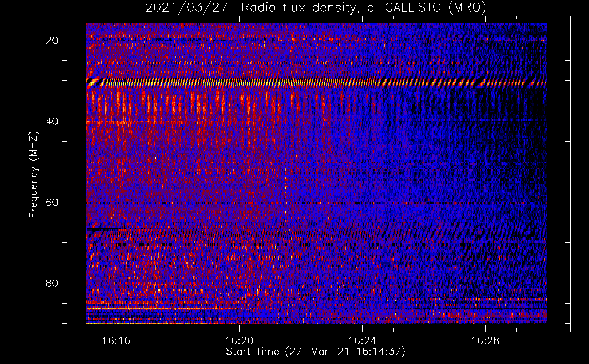Click the date '2021/03/27' in the title

pyautogui.click(x=187, y=8)
